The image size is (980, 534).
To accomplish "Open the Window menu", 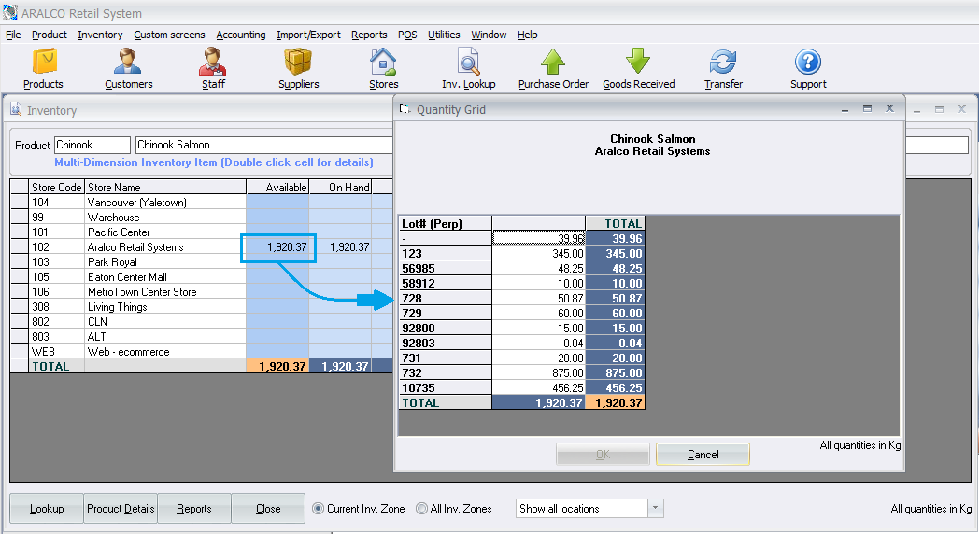I will click(x=489, y=35).
